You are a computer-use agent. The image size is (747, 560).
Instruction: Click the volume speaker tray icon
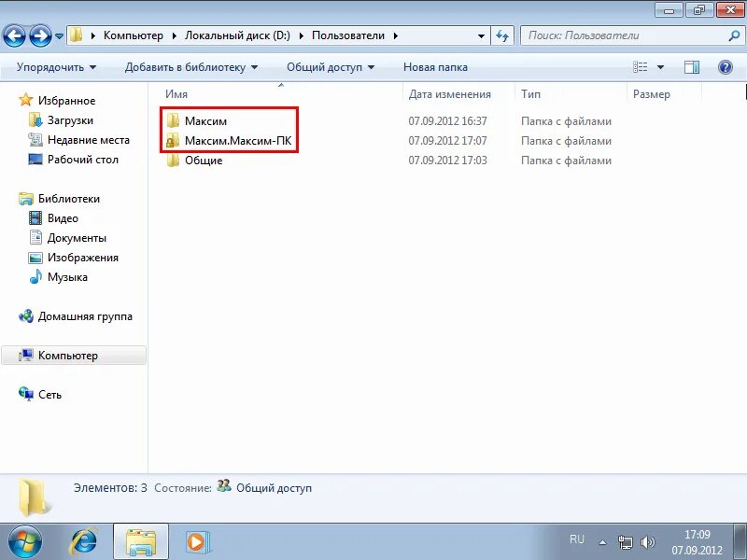647,542
